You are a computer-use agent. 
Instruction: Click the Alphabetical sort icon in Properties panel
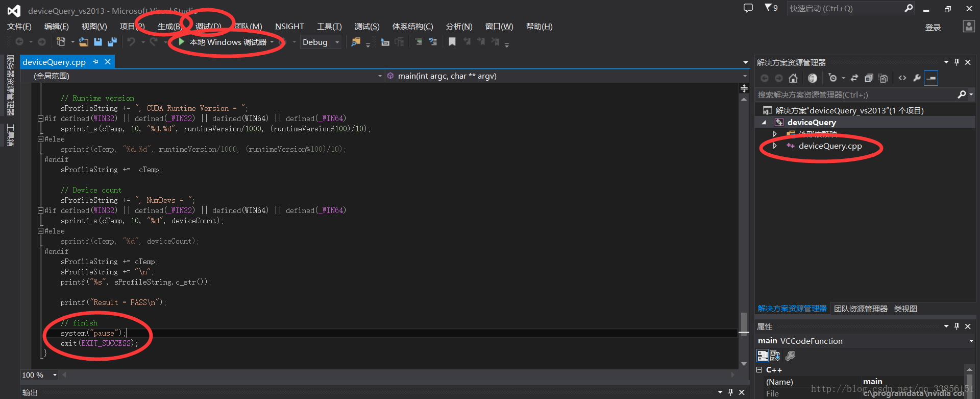[x=775, y=356]
